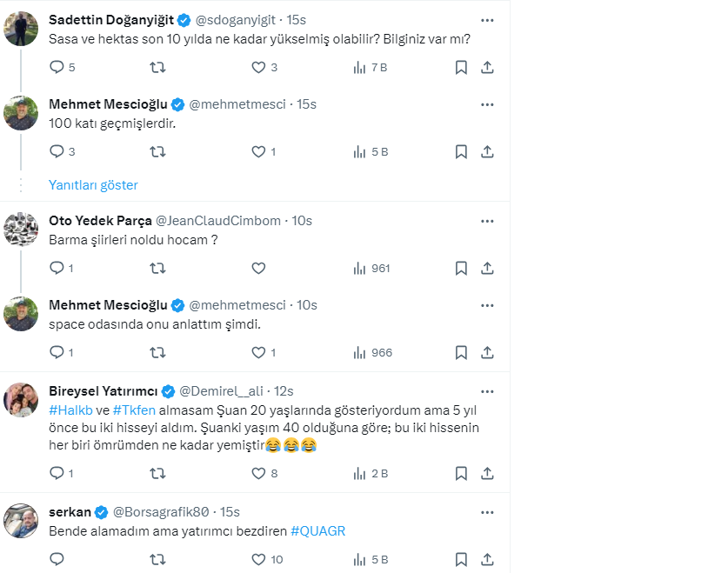
Task: Open the #QUAGR hashtag
Action: click(318, 530)
